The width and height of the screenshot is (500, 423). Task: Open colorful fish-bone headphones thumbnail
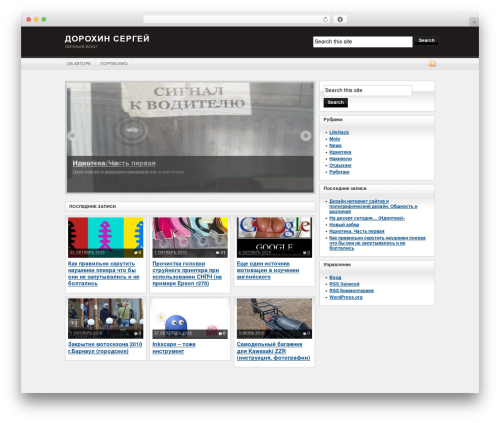point(106,237)
